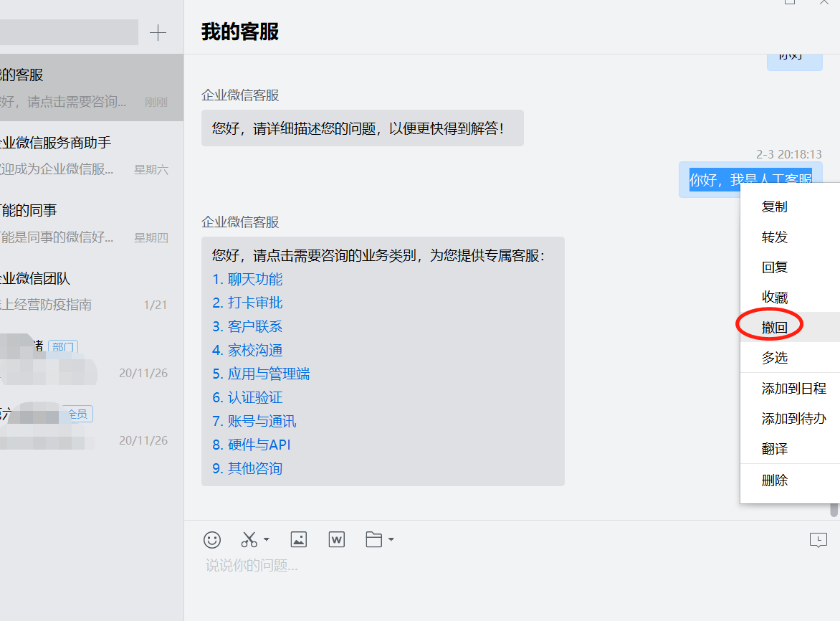Open the link 1. 聊天功能
The height and width of the screenshot is (621, 840).
click(x=247, y=279)
